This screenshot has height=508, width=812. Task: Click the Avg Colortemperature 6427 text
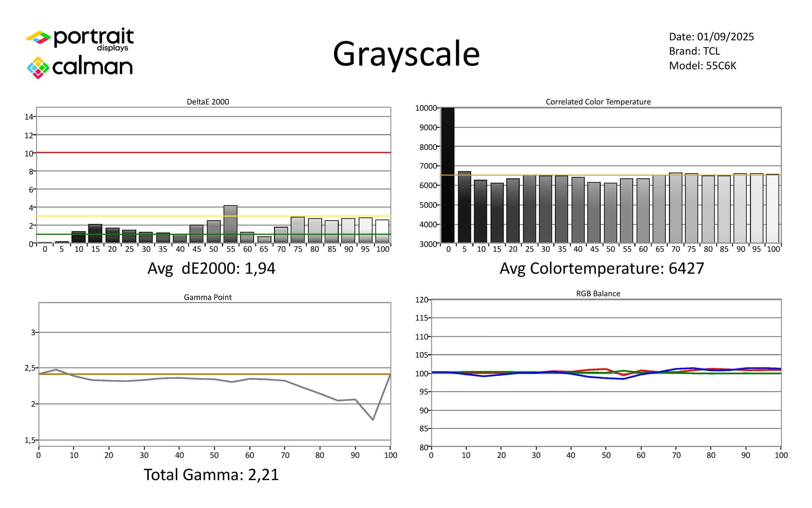point(601,268)
